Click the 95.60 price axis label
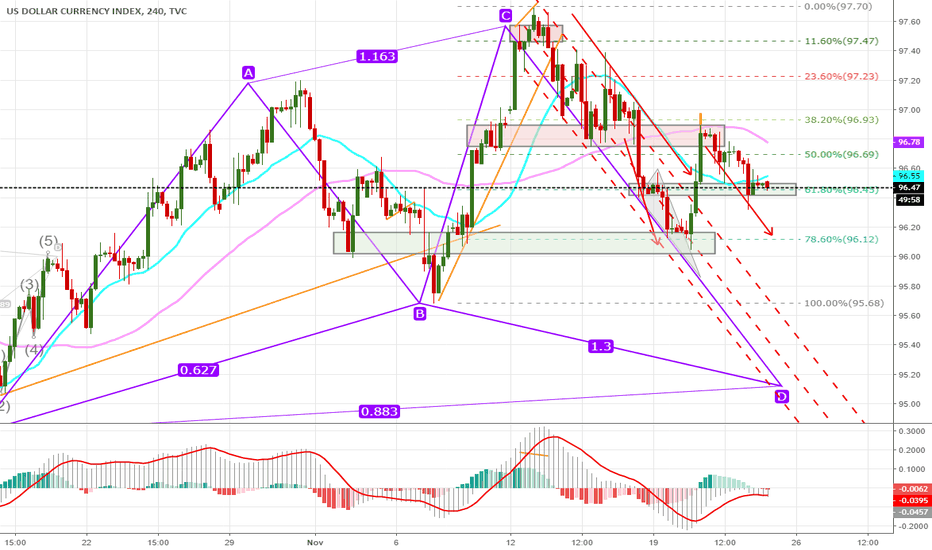Screen dimensions: 932x550 pos(909,316)
